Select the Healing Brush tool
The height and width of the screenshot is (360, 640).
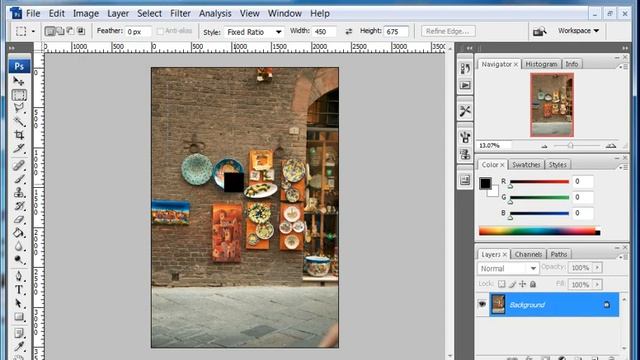click(x=19, y=165)
